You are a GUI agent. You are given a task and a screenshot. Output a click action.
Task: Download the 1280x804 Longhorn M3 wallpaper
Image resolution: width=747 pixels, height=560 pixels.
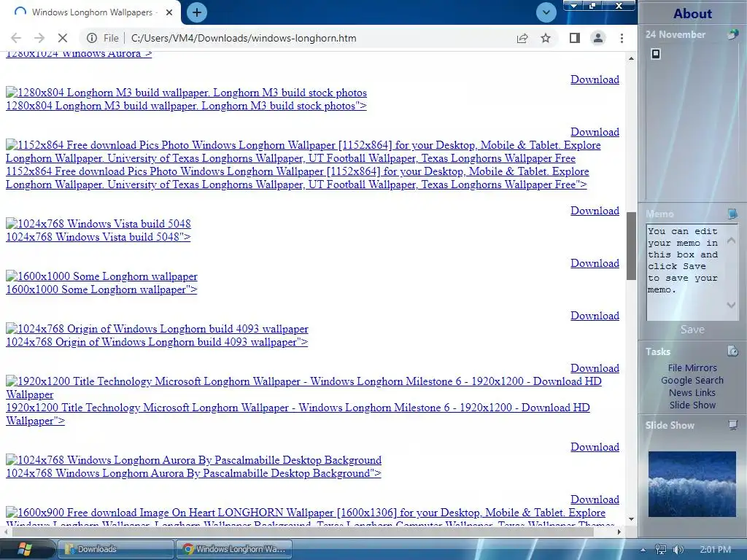595,79
